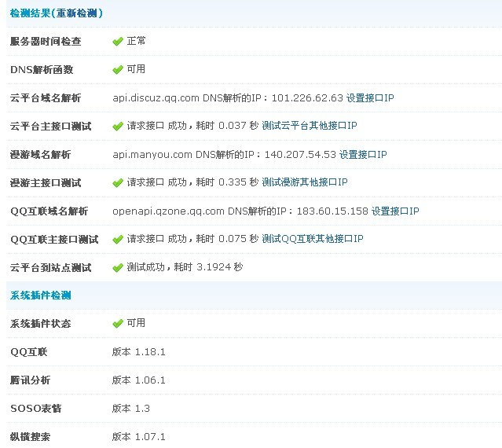This screenshot has height=448, width=502.
Task: Select the QQ互联主接口测试 label
Action: click(x=54, y=239)
